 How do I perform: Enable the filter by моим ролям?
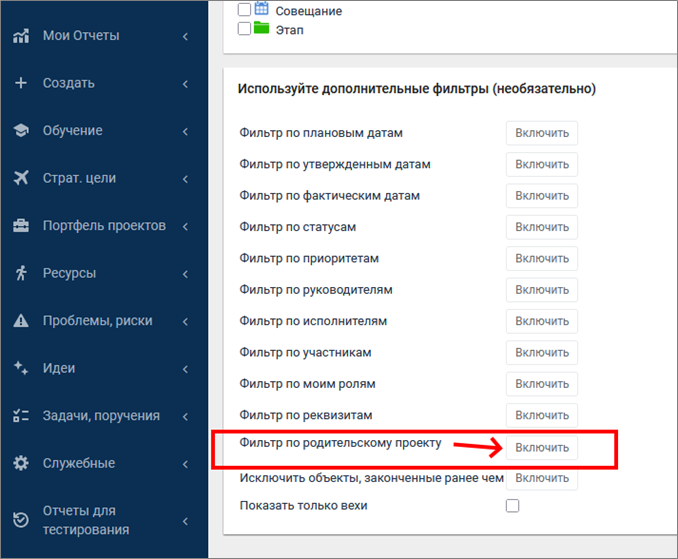tap(542, 384)
